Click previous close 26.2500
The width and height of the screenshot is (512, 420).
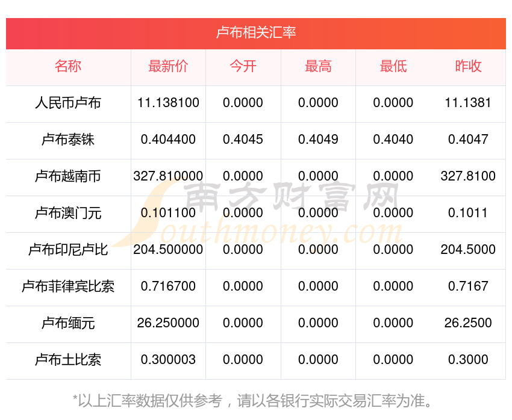pos(468,323)
